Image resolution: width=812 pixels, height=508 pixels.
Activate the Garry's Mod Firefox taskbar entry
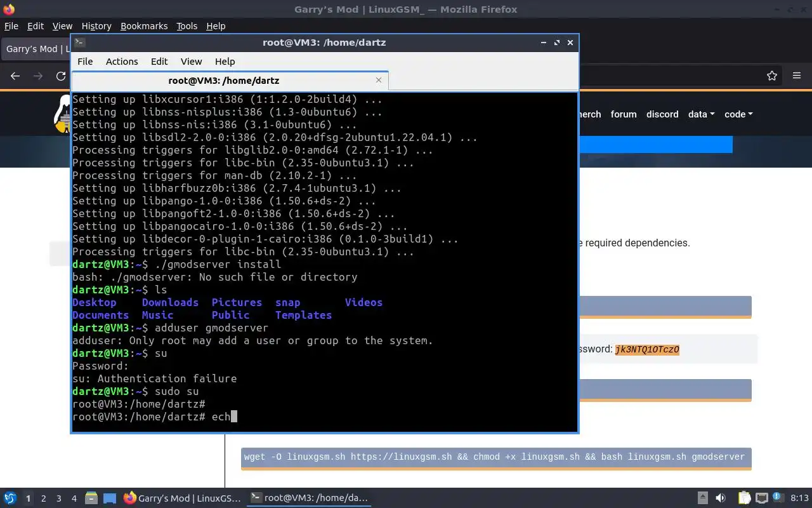(183, 498)
